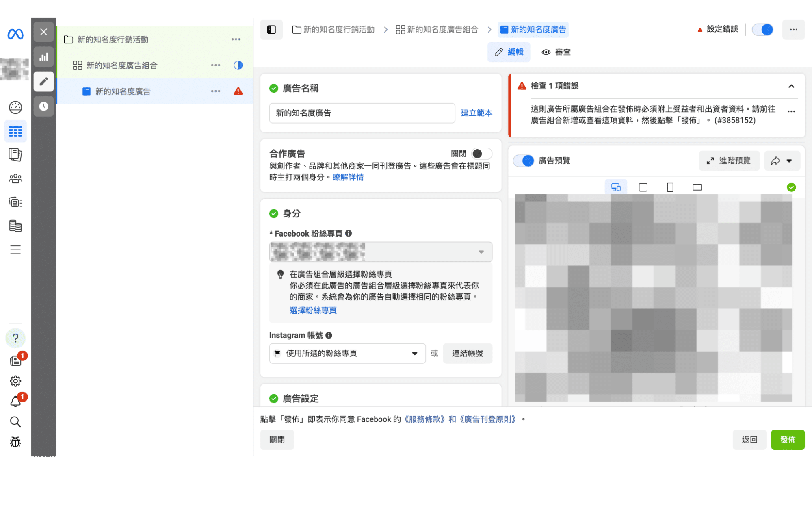Collapse the 檢查 1 項錯誤 panel

[x=791, y=86]
